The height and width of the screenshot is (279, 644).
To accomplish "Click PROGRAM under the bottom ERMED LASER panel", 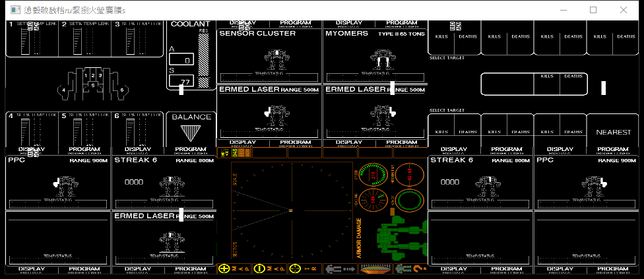I will [x=191, y=269].
